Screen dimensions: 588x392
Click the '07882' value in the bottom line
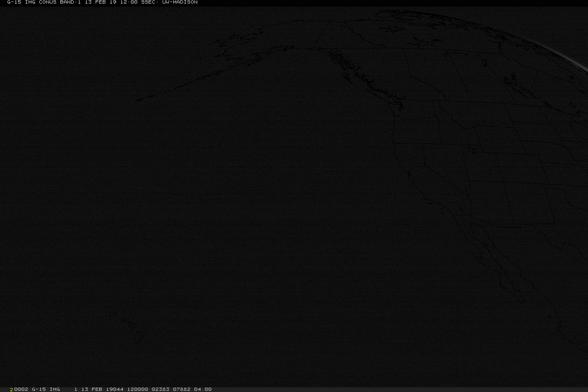pos(181,389)
